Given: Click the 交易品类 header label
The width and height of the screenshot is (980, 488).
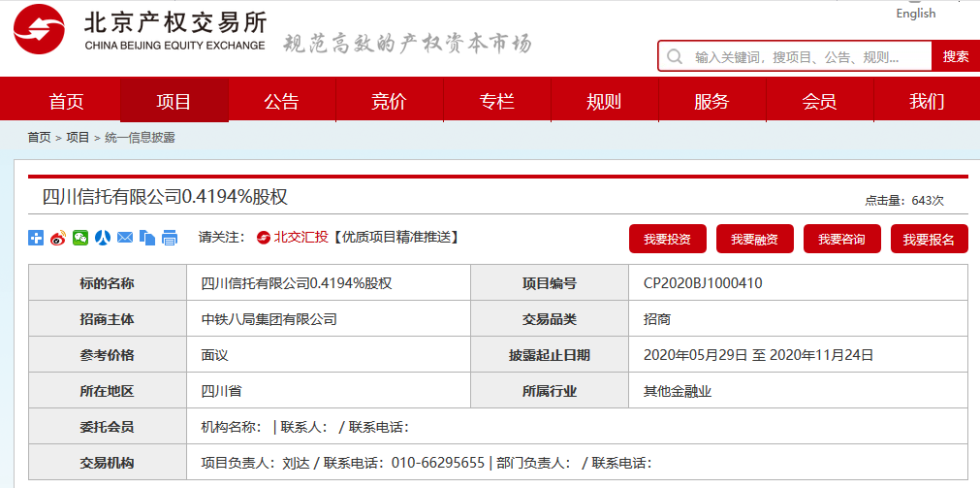Looking at the screenshot, I should pyautogui.click(x=550, y=319).
